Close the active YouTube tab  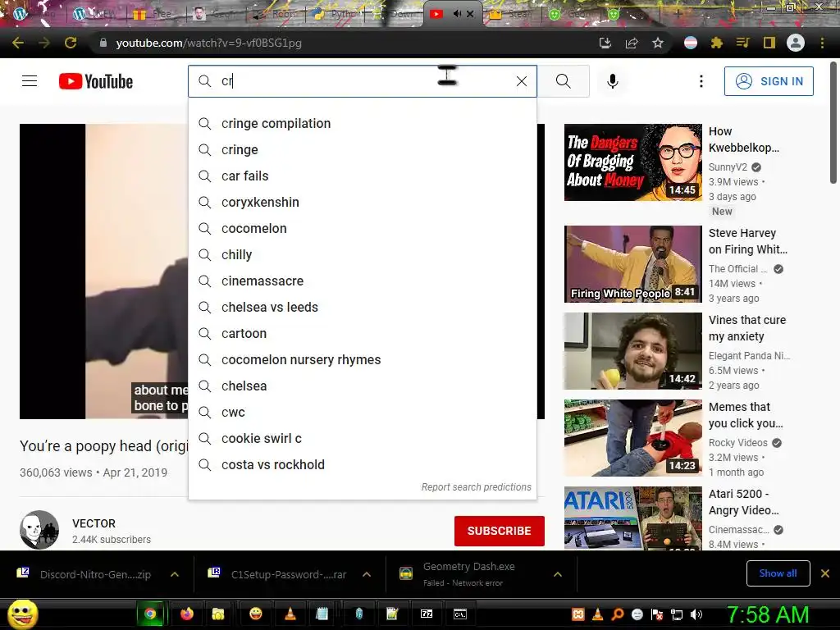click(x=470, y=14)
